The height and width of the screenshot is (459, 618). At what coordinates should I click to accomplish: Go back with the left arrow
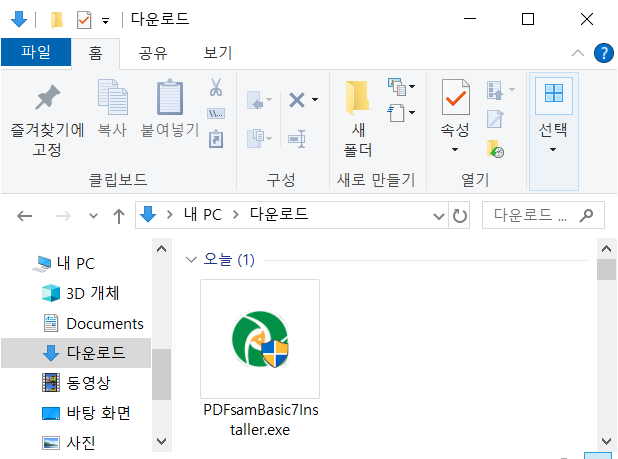point(25,216)
